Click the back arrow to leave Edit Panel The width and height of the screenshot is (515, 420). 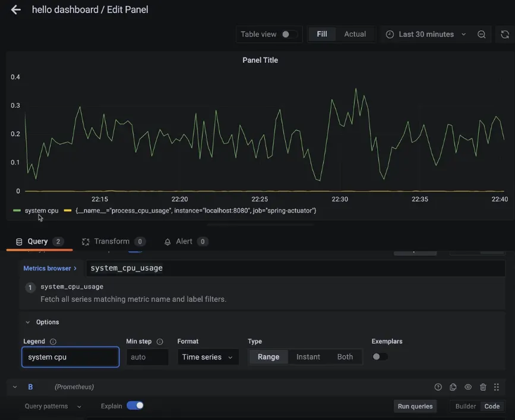click(x=15, y=10)
